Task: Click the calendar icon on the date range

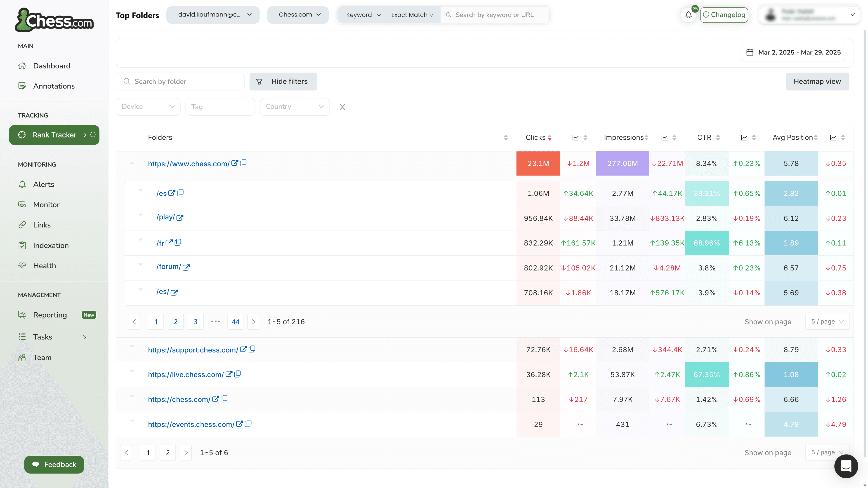Action: coord(750,52)
